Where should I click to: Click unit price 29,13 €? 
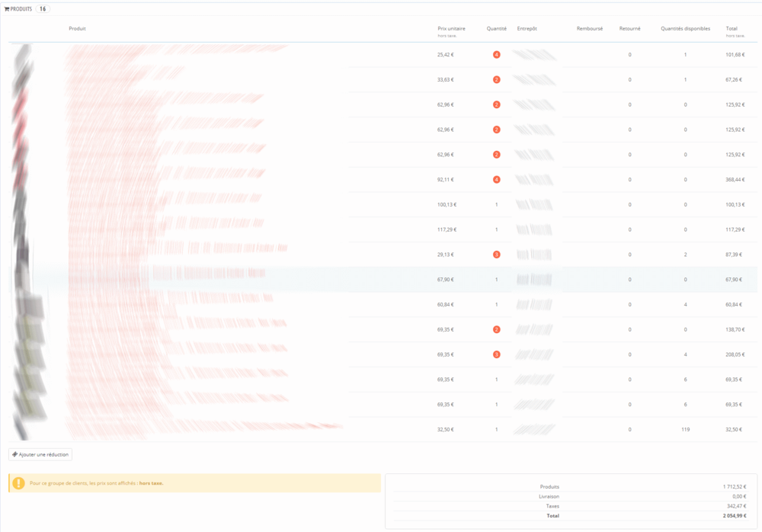click(x=445, y=255)
